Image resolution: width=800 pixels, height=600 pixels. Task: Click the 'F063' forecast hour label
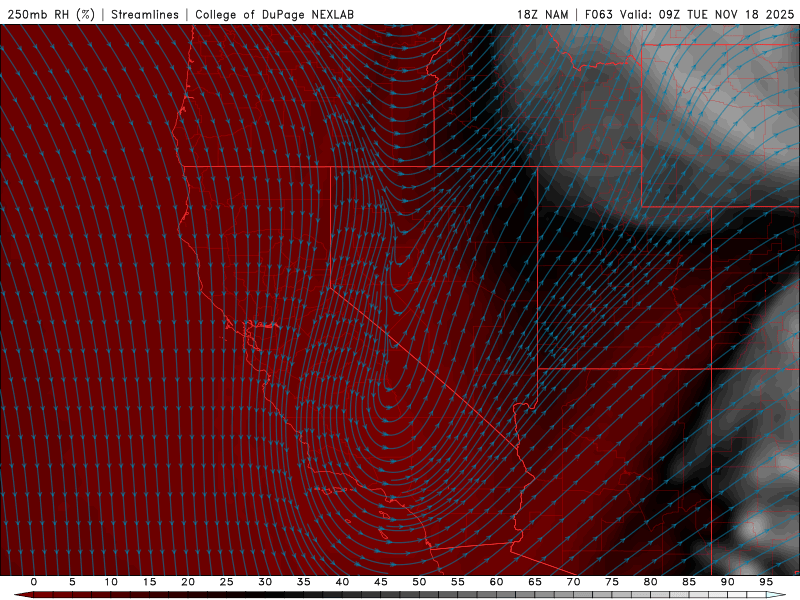(x=598, y=14)
